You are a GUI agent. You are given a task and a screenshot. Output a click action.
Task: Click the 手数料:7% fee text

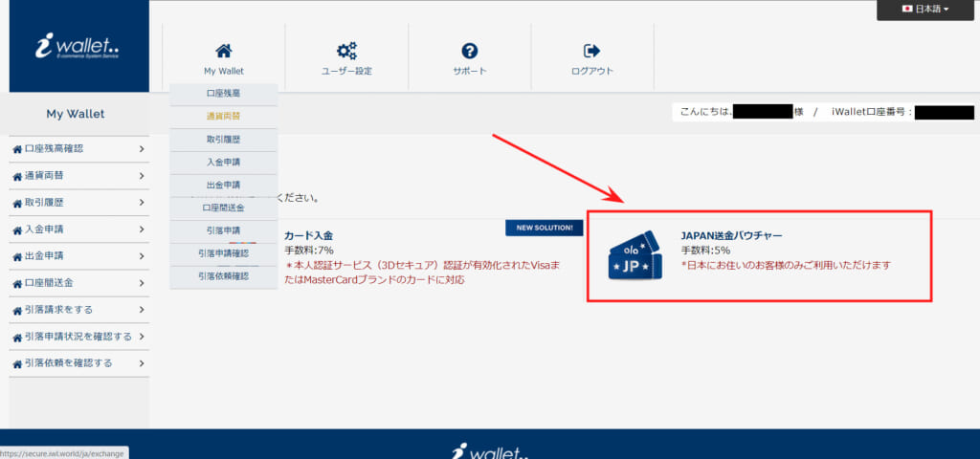[309, 251]
